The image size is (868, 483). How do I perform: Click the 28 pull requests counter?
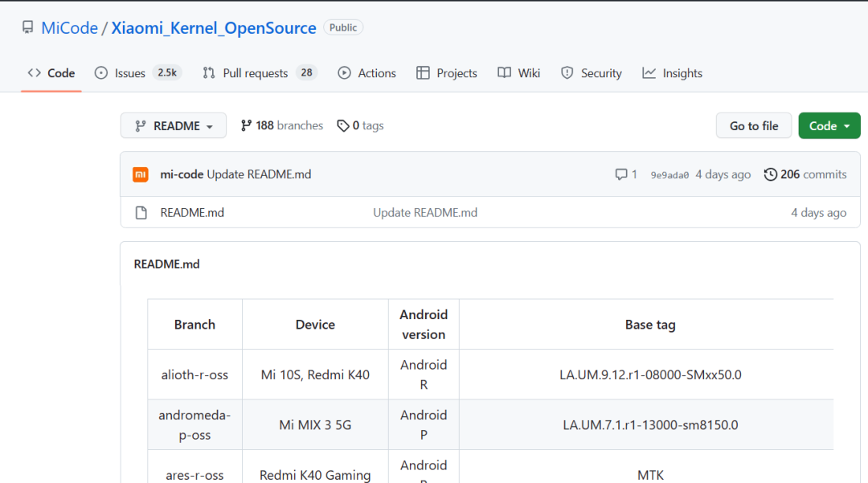pos(307,72)
